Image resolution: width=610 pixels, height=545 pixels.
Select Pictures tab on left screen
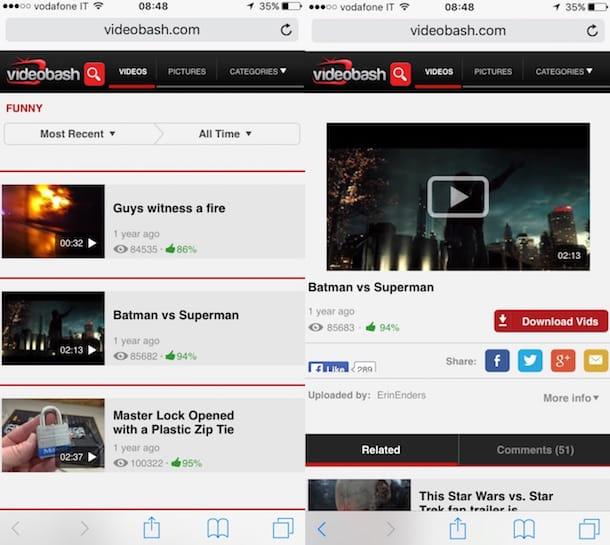(187, 72)
